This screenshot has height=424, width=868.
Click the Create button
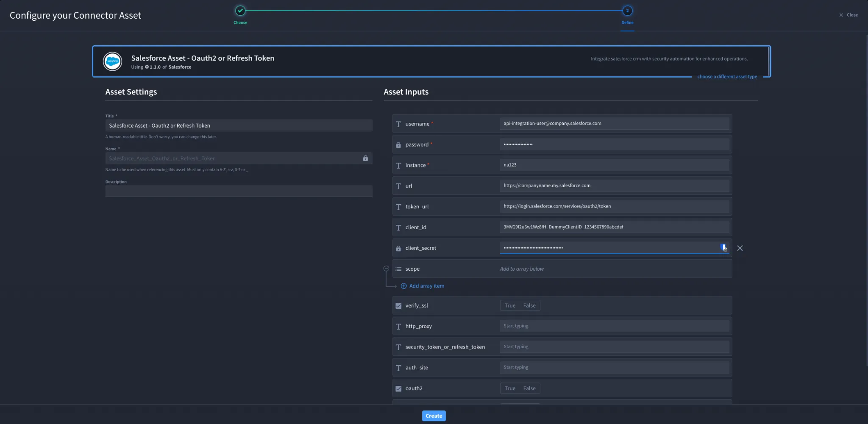[434, 416]
